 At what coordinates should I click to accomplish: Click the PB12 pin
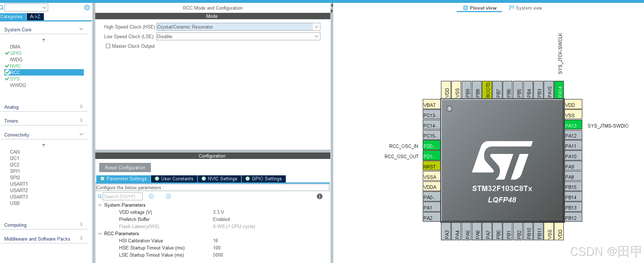pos(573,218)
